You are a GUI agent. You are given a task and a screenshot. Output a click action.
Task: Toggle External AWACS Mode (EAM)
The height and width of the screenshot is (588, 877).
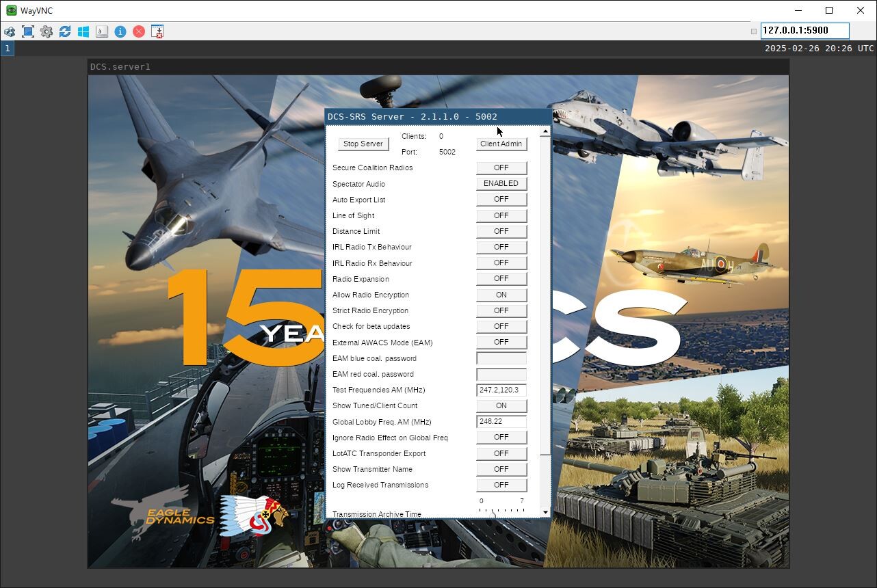(501, 342)
